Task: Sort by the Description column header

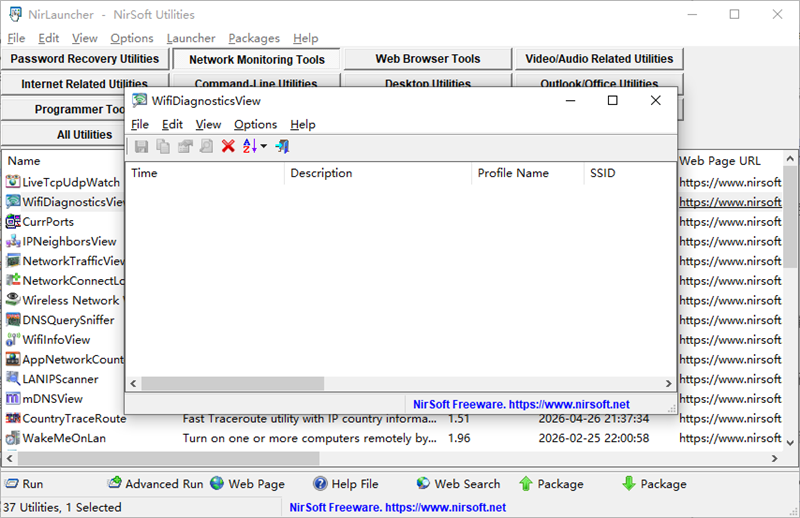Action: [378, 173]
